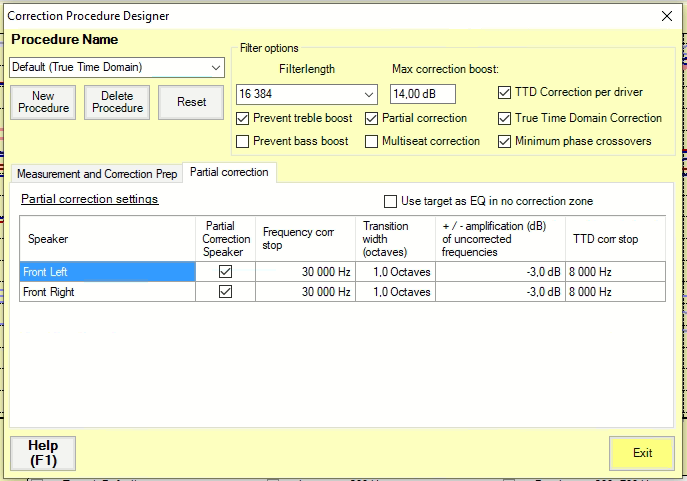The width and height of the screenshot is (687, 481).
Task: Click the Reset button
Action: (191, 102)
